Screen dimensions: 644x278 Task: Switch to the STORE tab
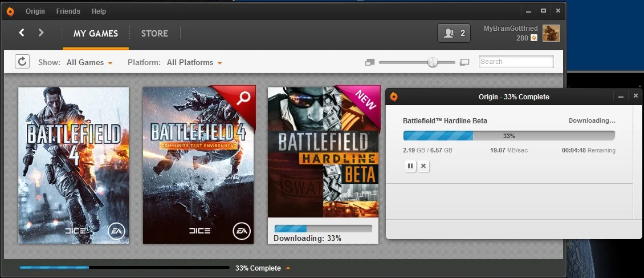(154, 33)
